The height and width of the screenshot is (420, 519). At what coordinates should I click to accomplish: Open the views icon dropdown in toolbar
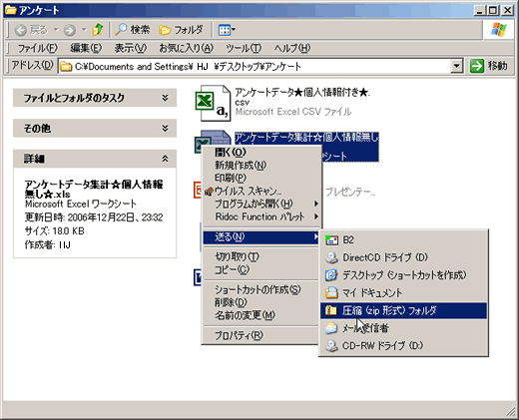pos(227,30)
